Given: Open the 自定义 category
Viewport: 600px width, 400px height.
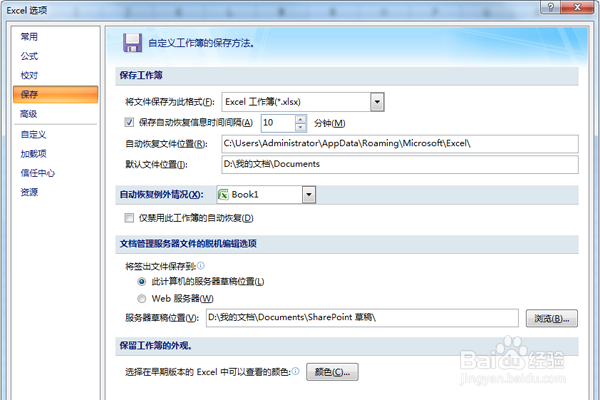Looking at the screenshot, I should pyautogui.click(x=33, y=135).
